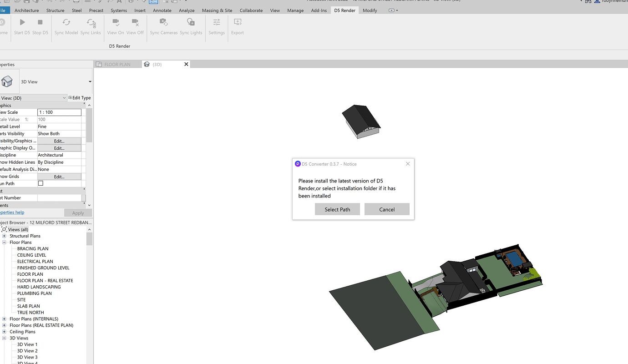
Task: Close the D5 Converter notice dialog
Action: point(408,164)
